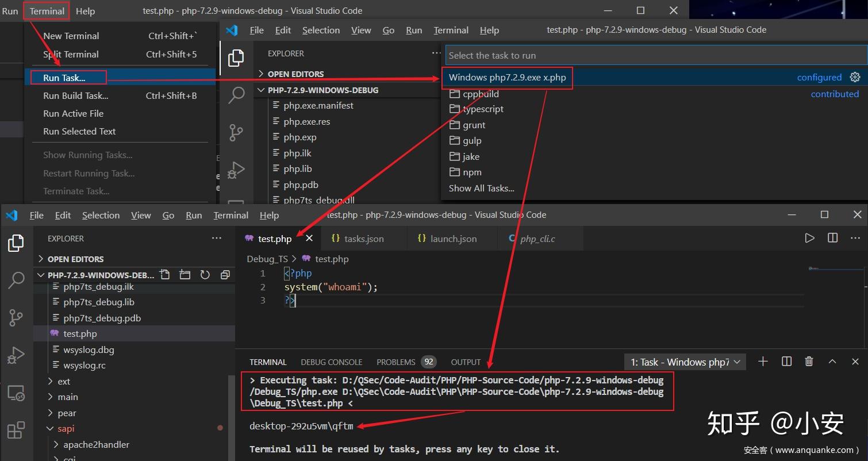The height and width of the screenshot is (461, 868).
Task: Open Run and Debug in task picker window
Action: pyautogui.click(x=236, y=170)
